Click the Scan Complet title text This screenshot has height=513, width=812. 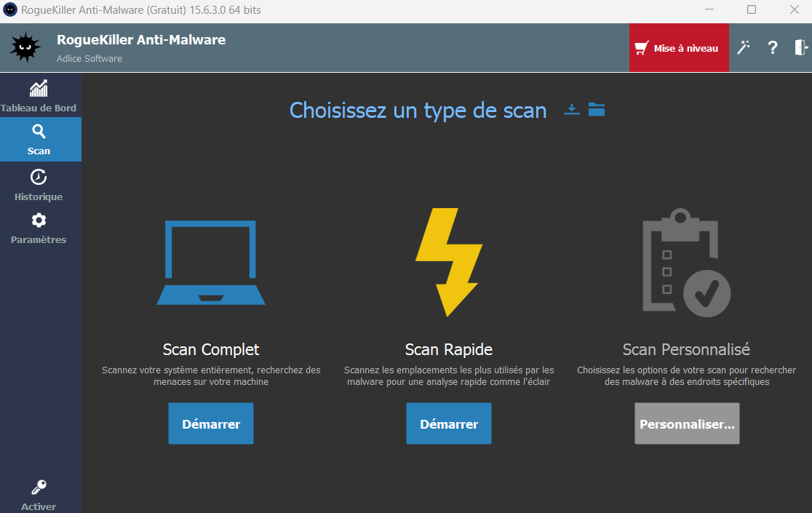pos(211,349)
